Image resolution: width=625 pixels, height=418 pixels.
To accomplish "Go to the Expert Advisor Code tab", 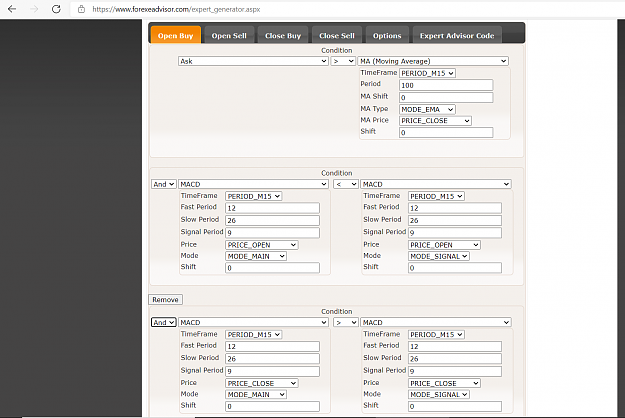I will (457, 35).
